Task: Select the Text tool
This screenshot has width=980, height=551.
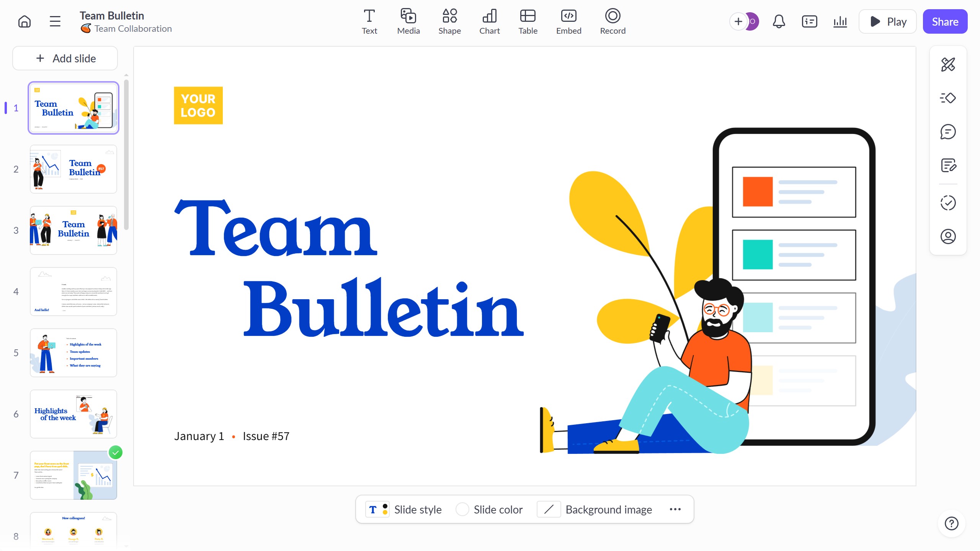Action: pyautogui.click(x=369, y=21)
